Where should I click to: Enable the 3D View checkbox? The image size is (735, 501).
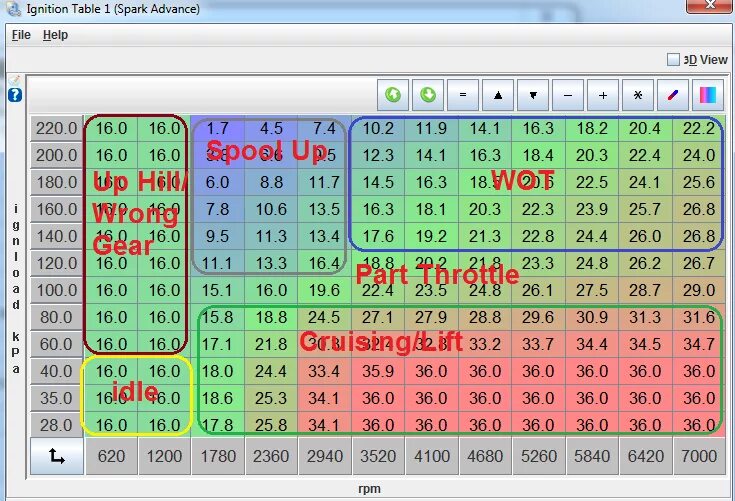[673, 60]
